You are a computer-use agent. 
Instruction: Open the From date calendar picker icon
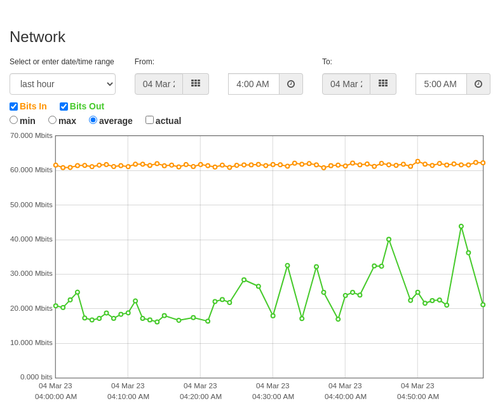coord(196,84)
